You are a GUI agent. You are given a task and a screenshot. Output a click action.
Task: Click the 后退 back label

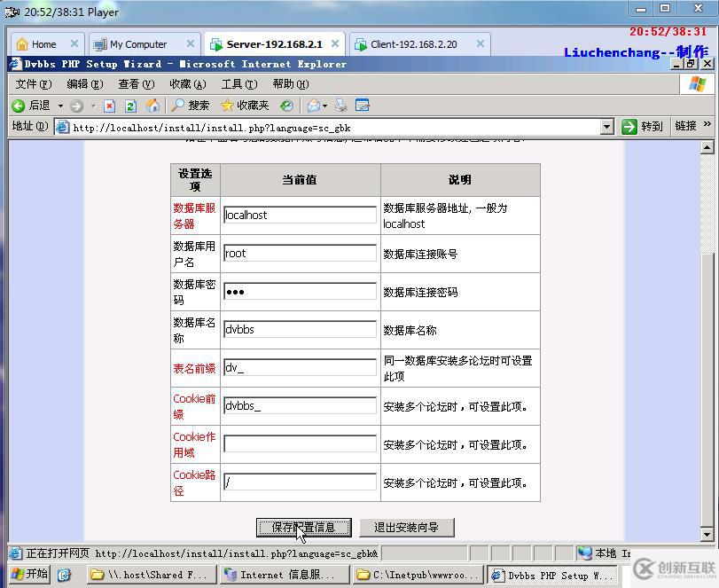pos(39,106)
